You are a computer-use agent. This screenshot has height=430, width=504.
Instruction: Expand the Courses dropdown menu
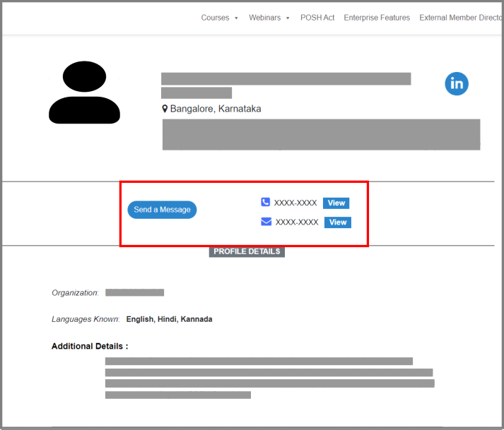(220, 18)
